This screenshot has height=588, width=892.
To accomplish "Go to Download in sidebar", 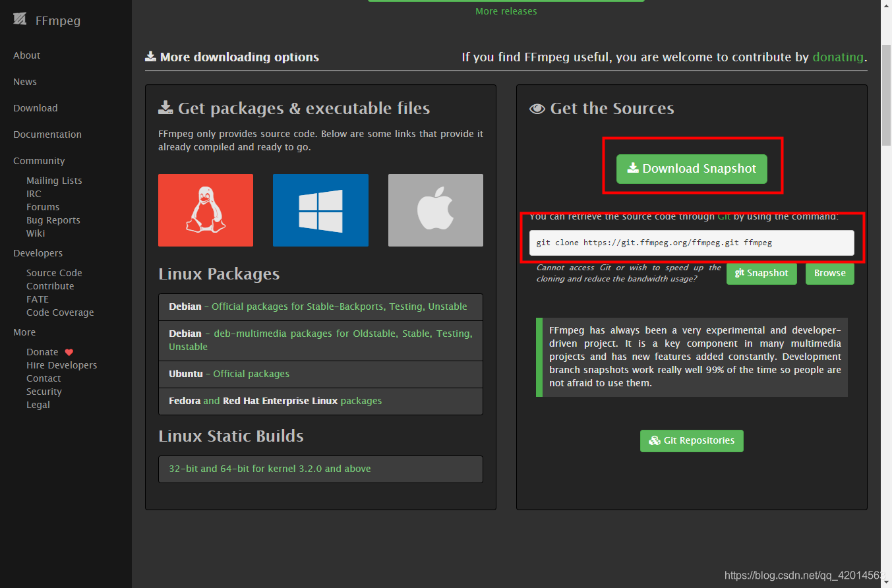I will 36,108.
